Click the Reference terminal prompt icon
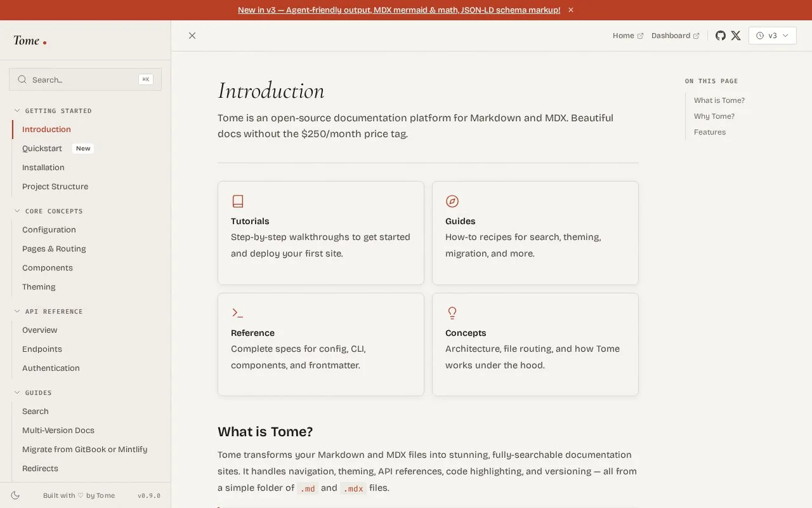Image resolution: width=812 pixels, height=508 pixels. coord(238,313)
